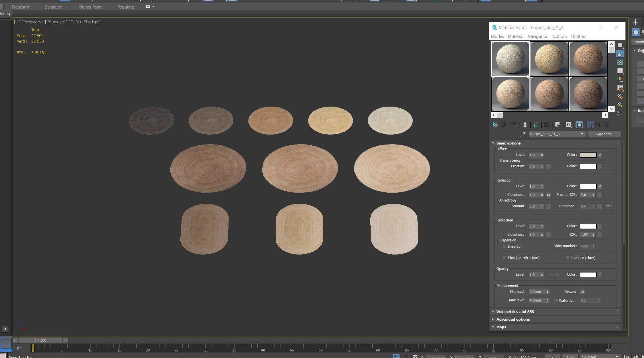Click the Put to Library save icon
Viewport: 644px width, 358px height.
click(557, 125)
